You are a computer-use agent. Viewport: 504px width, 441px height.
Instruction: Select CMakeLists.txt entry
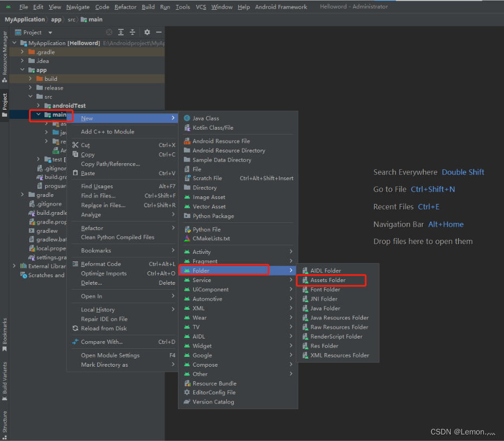tap(238, 239)
